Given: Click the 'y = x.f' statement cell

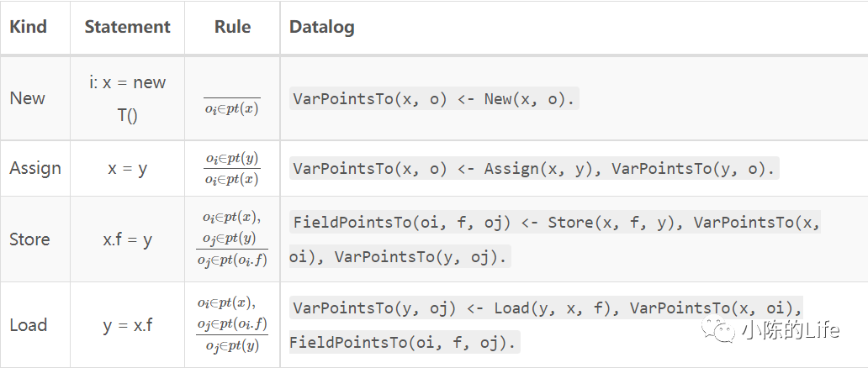Looking at the screenshot, I should (x=127, y=325).
